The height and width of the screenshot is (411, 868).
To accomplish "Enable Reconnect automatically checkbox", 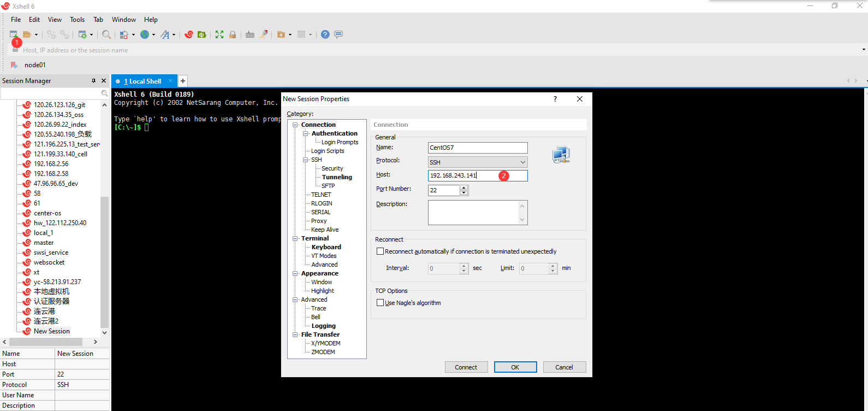I will coord(381,251).
